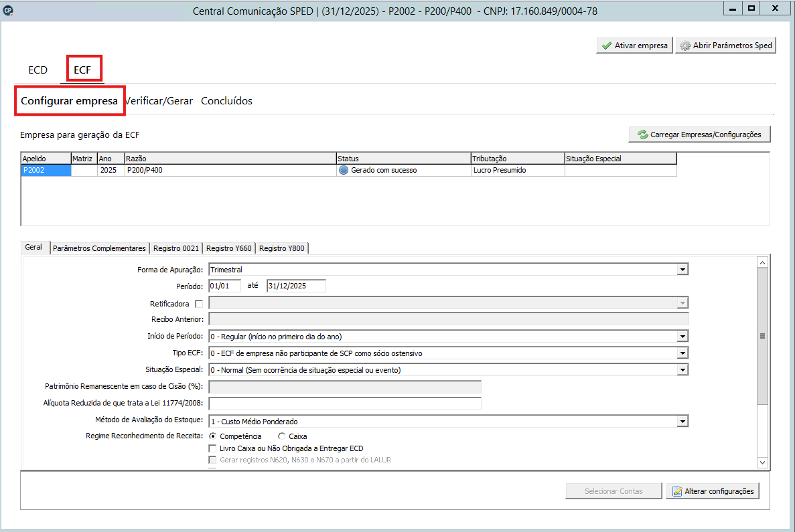The width and height of the screenshot is (795, 532).
Task: Maximize the Central Comunicação SPED window
Action: pyautogui.click(x=751, y=9)
